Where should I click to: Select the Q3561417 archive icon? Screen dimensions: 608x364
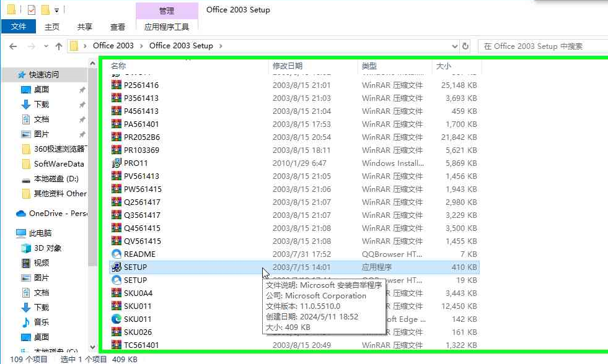point(117,215)
